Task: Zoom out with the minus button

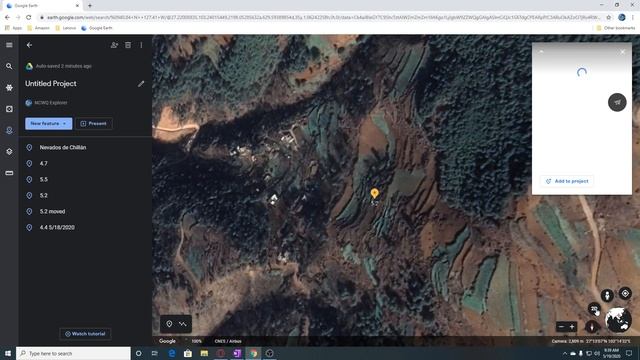Action: [561, 327]
